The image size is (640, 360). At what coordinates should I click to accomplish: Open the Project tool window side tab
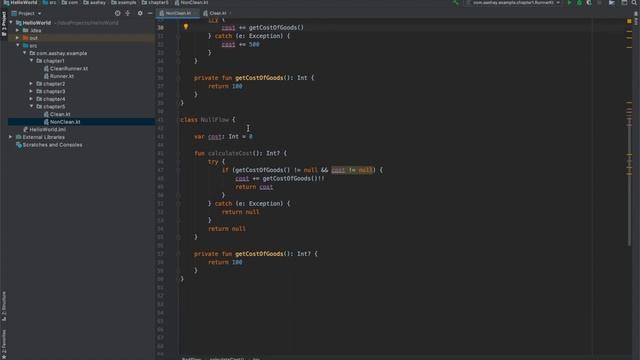tap(4, 24)
